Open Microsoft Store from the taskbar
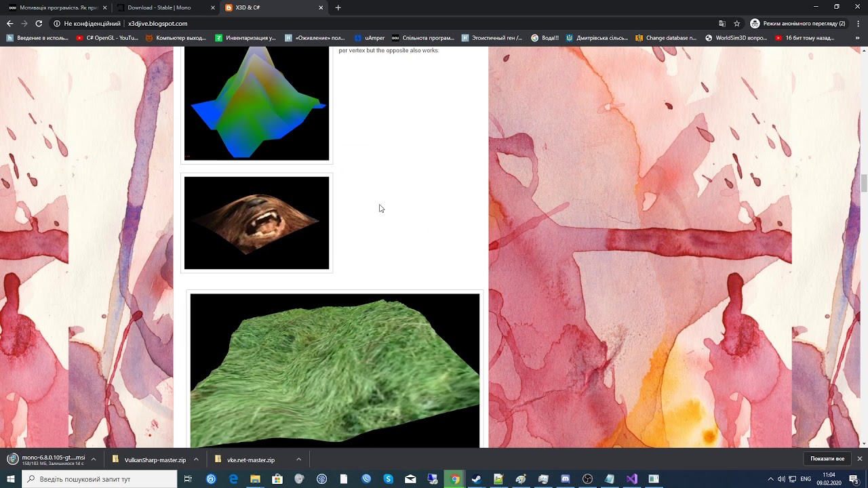 (x=277, y=479)
